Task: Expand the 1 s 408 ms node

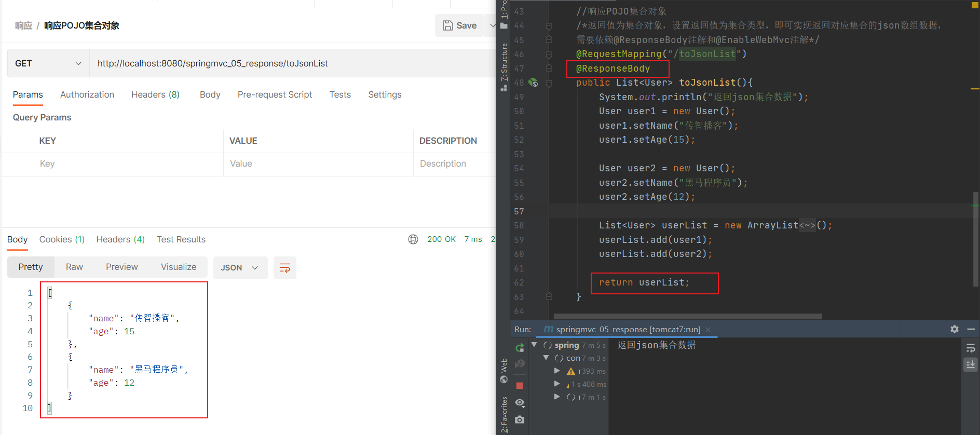Action: tap(557, 384)
